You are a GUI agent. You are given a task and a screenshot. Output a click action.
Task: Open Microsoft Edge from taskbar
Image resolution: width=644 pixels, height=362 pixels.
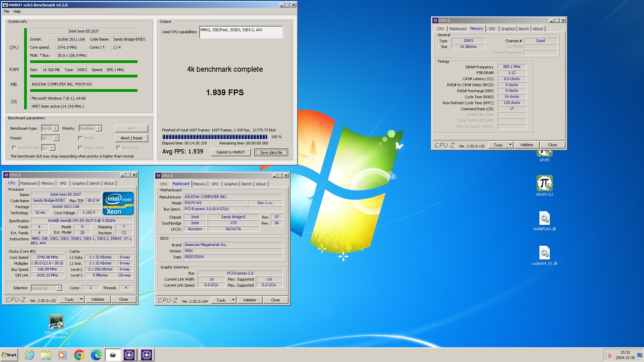pos(96,355)
